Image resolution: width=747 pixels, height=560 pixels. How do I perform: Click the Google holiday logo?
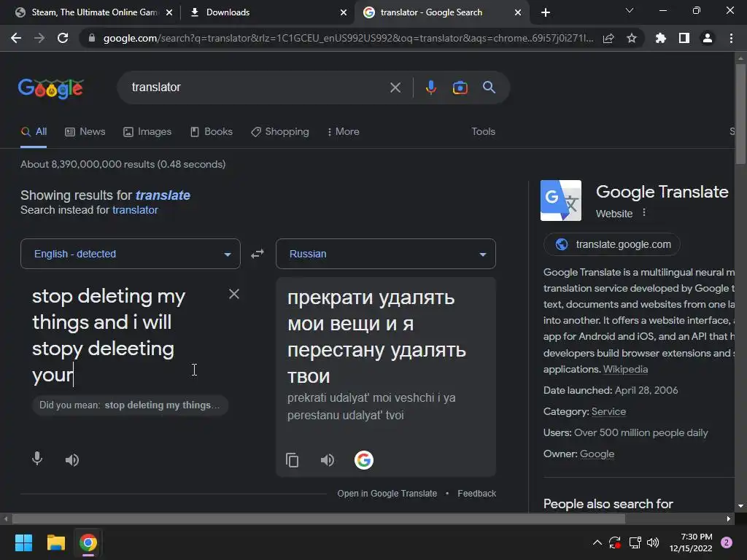[x=51, y=88]
